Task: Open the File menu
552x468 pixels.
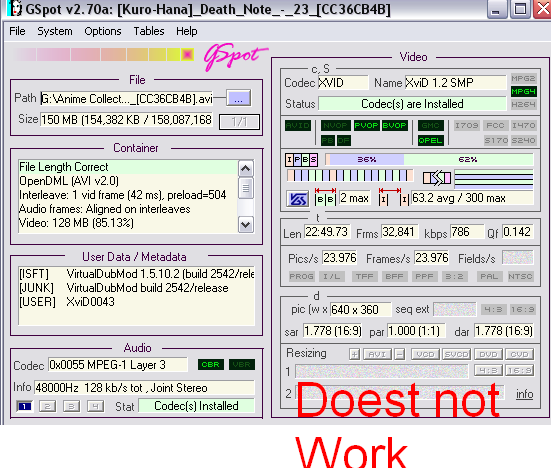Action: coord(17,31)
